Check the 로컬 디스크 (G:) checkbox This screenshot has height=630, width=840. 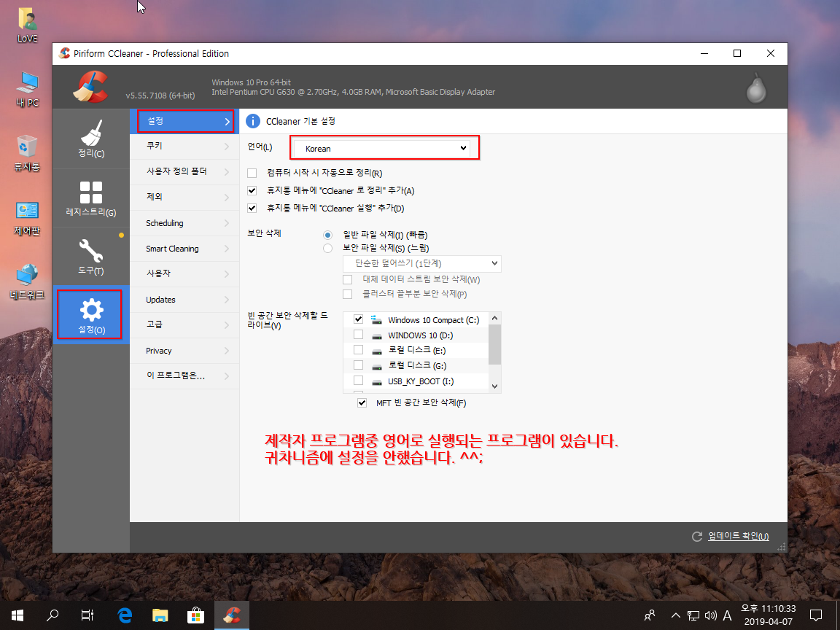click(359, 365)
